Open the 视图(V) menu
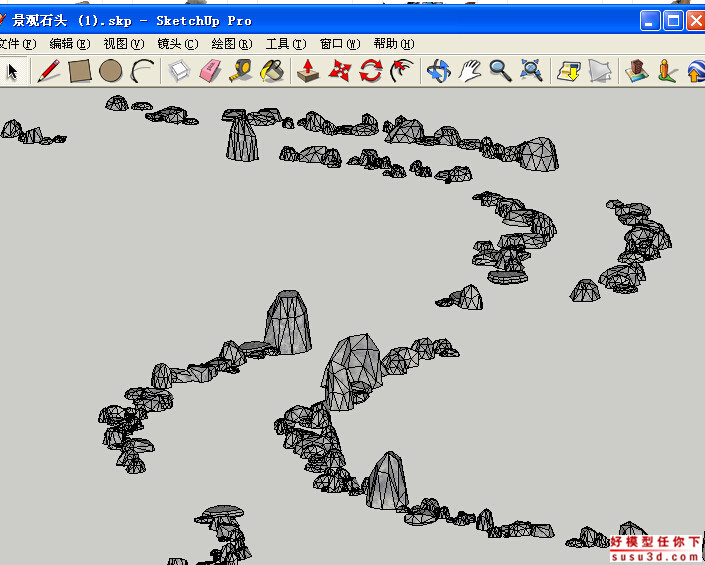This screenshot has height=565, width=705. 124,44
